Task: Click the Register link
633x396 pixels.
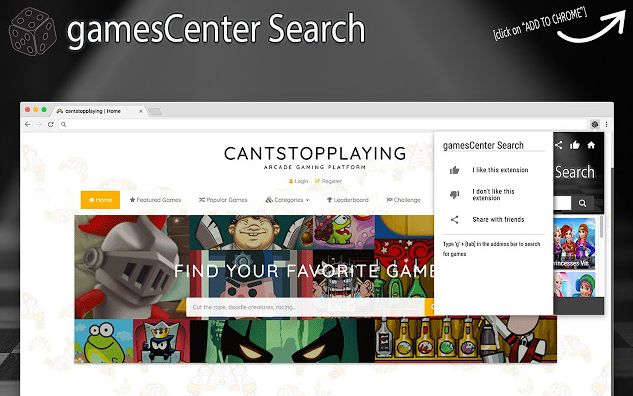Action: pos(328,181)
